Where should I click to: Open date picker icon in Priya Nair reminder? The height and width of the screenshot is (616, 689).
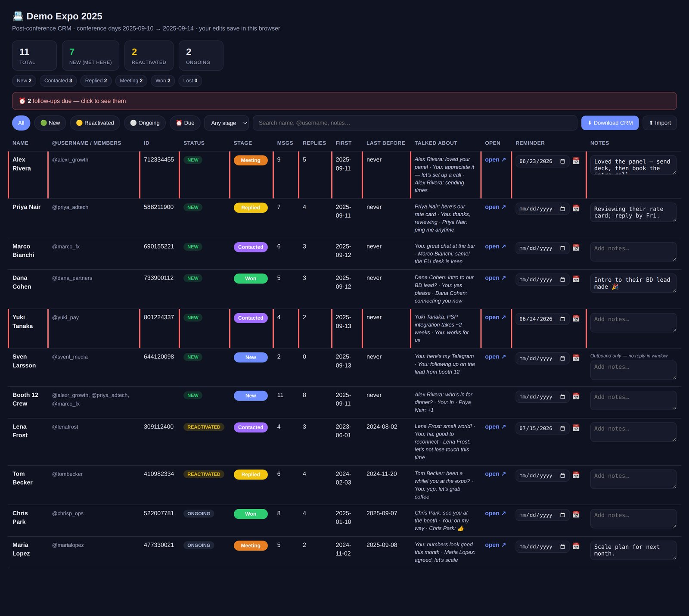(562, 209)
